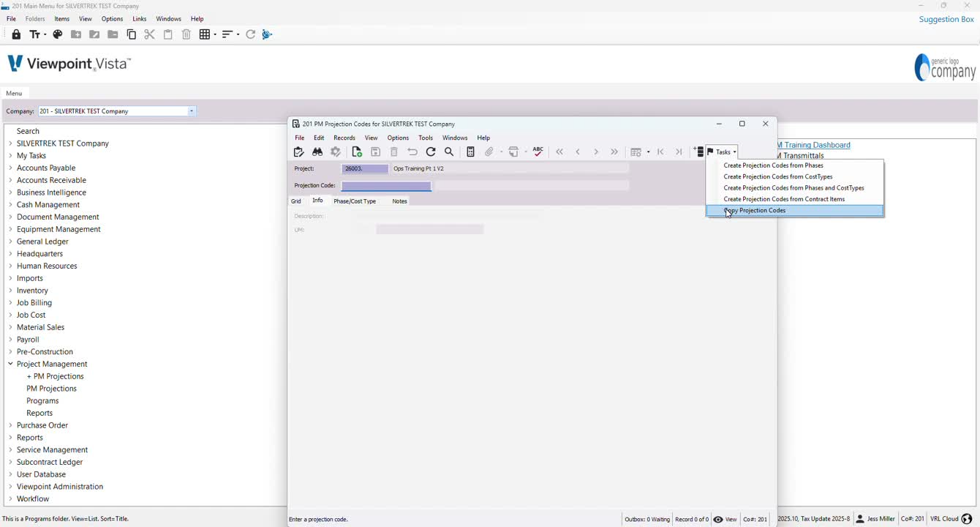Select Create Projection Codes from Phases
The image size is (980, 527).
[795, 165]
